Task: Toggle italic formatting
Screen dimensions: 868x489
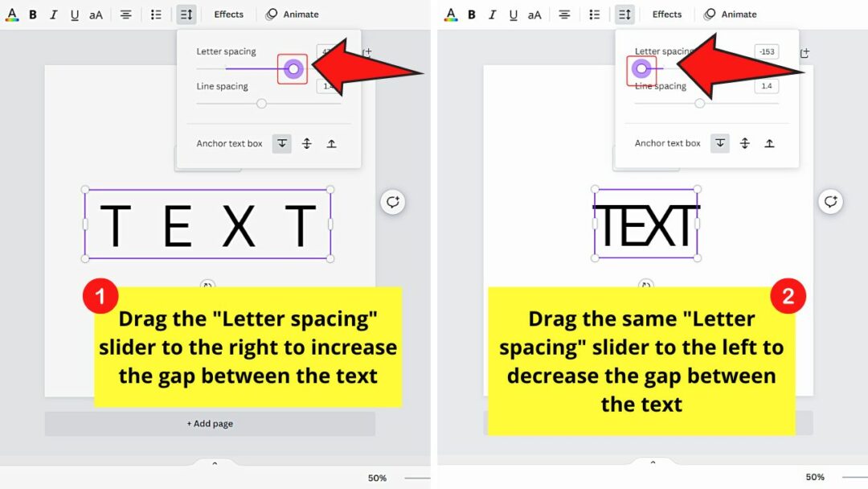Action: click(x=54, y=14)
